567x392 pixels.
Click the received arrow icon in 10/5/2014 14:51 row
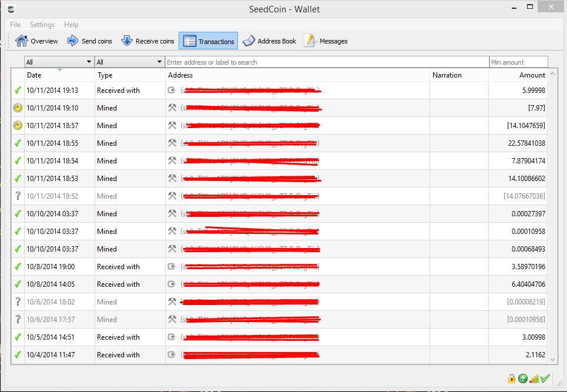[172, 337]
